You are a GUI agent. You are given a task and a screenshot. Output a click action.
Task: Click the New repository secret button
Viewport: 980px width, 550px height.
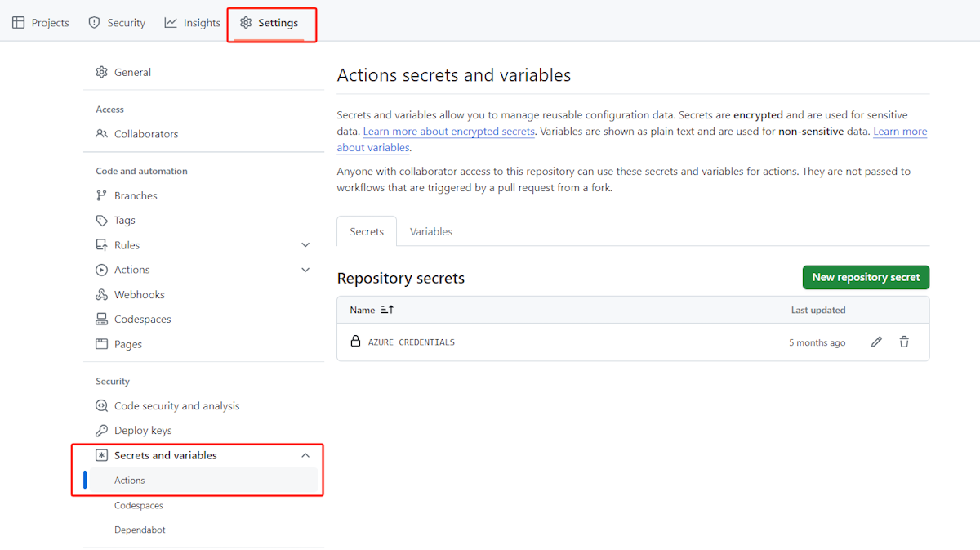tap(866, 277)
